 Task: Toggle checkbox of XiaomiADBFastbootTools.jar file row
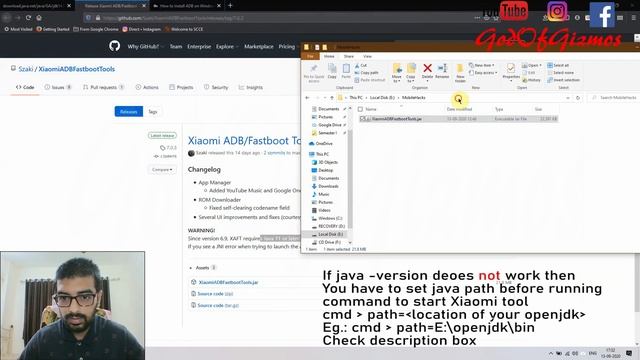362,119
